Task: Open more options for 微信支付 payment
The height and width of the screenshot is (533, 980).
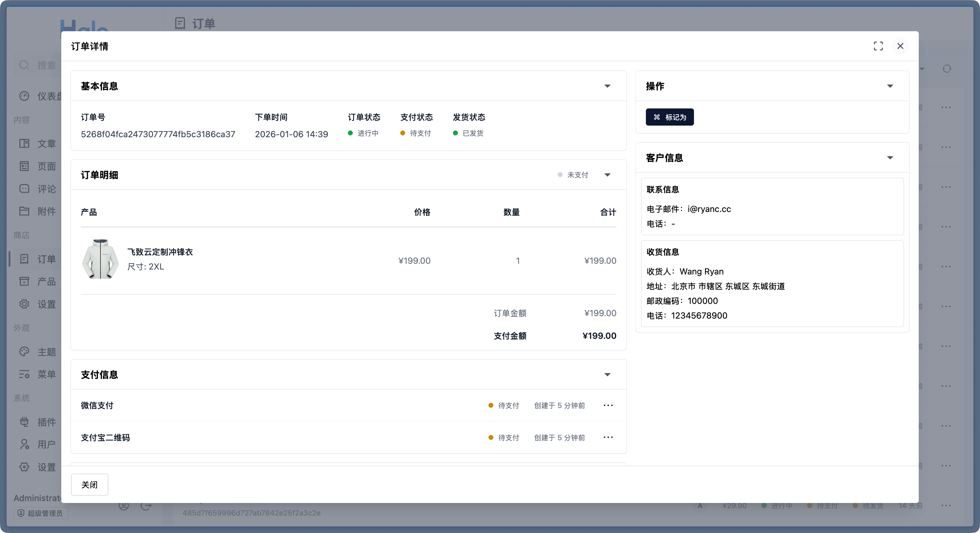Action: [x=608, y=405]
